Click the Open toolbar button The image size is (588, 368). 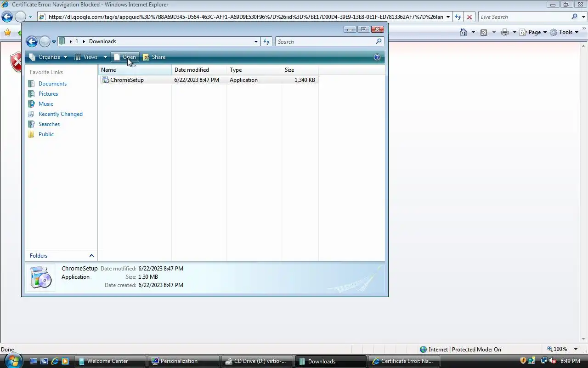125,57
